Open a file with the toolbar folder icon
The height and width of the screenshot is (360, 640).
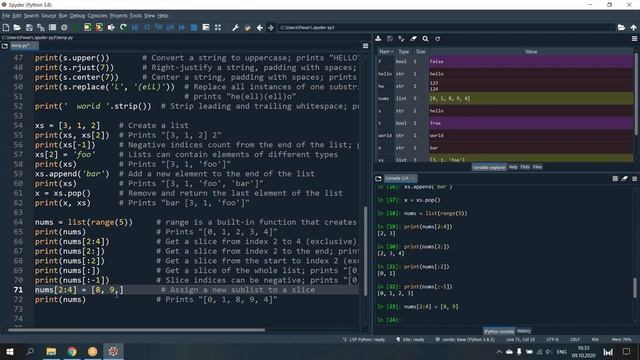[17, 27]
